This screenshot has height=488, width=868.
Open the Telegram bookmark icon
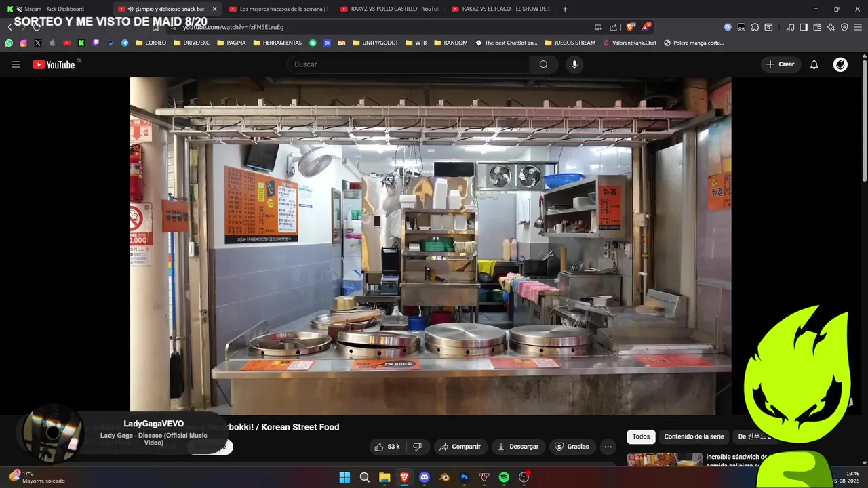(125, 43)
